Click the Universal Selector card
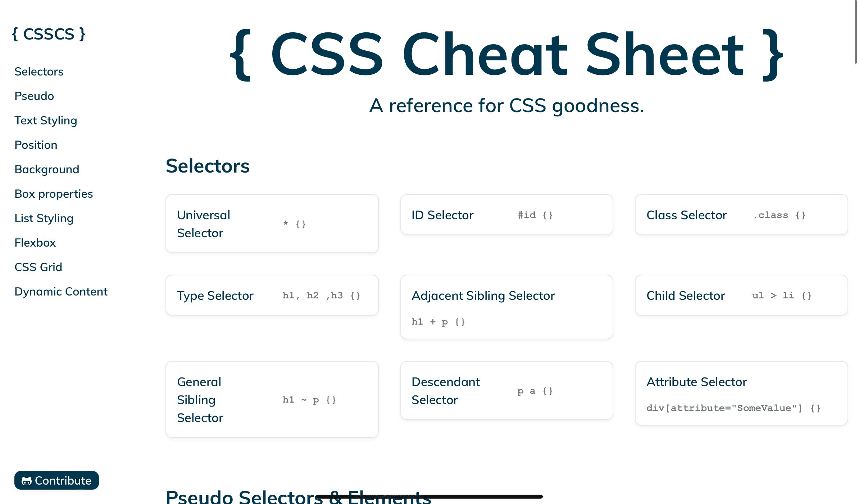The height and width of the screenshot is (504, 859). click(x=272, y=223)
